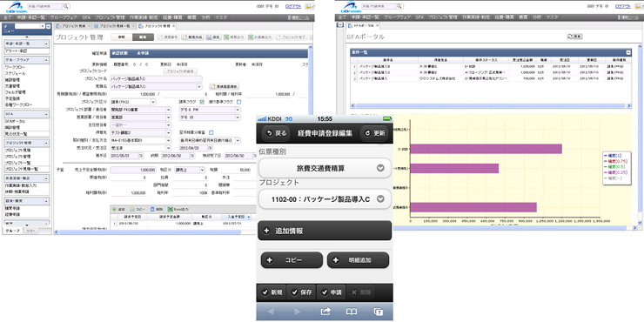Click the 追加 add icon in grid toolbar
This screenshot has width=644, height=322.
115,210
